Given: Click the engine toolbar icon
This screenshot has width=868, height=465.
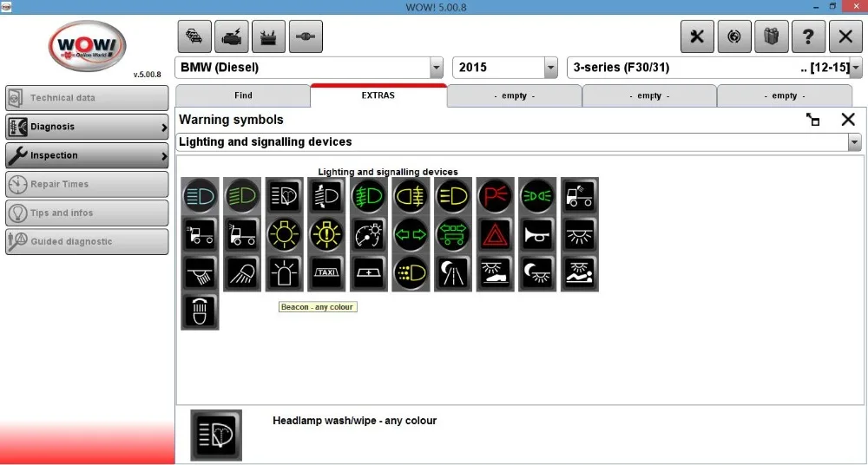Looking at the screenshot, I should [232, 36].
